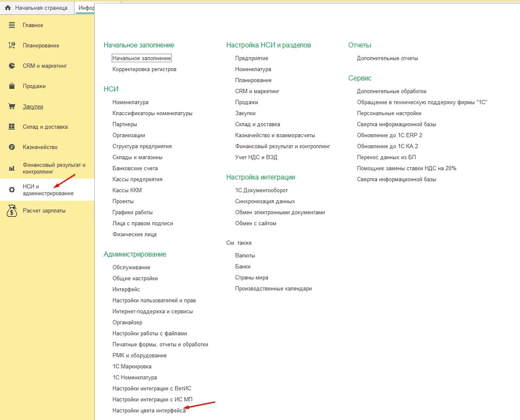Open Валюты under См. также
This screenshot has height=420, width=520.
click(x=245, y=256)
